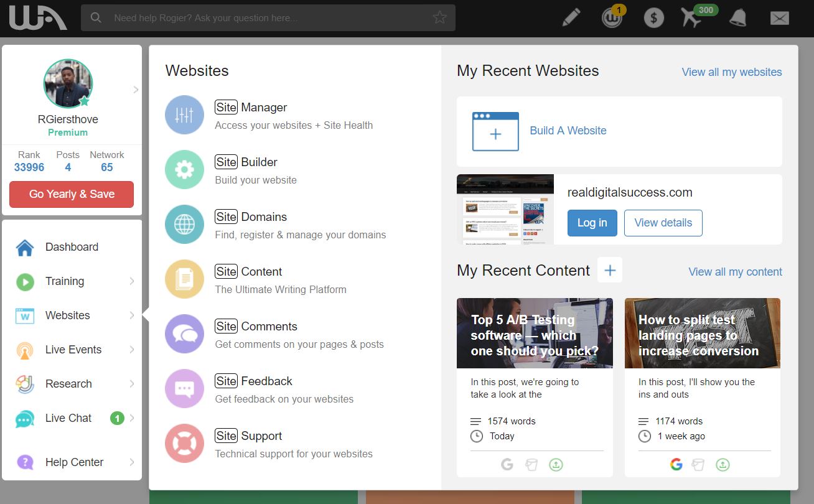This screenshot has height=504, width=814.
Task: Click the Site Comments bubbles icon
Action: tap(184, 334)
